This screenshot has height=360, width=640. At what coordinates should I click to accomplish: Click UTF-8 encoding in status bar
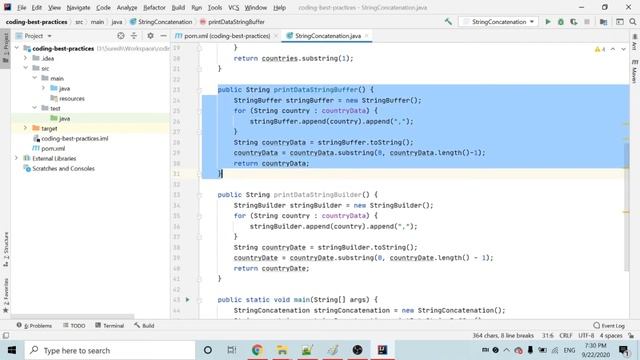pyautogui.click(x=586, y=336)
